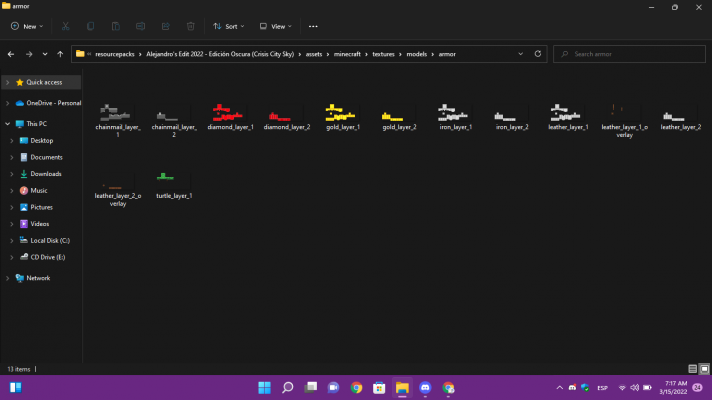
Task: Click the Refresh button in address bar
Action: (x=538, y=54)
